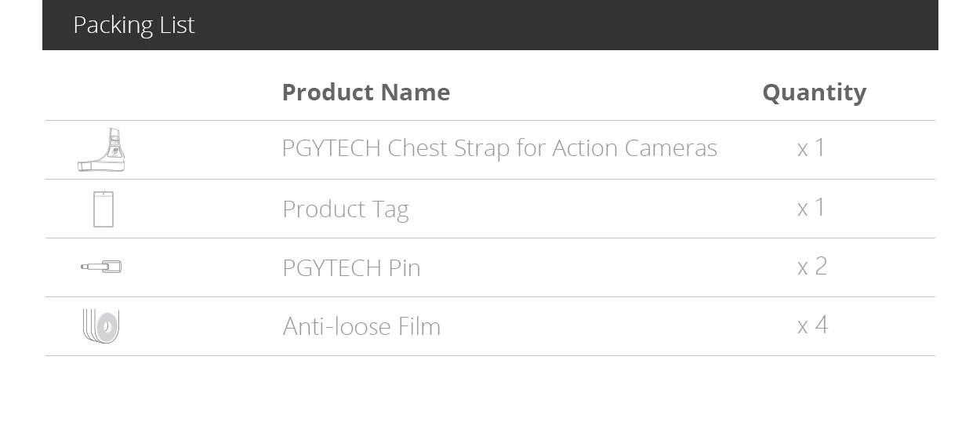The height and width of the screenshot is (429, 980).
Task: Click the chest strap product icon
Action: (x=102, y=150)
